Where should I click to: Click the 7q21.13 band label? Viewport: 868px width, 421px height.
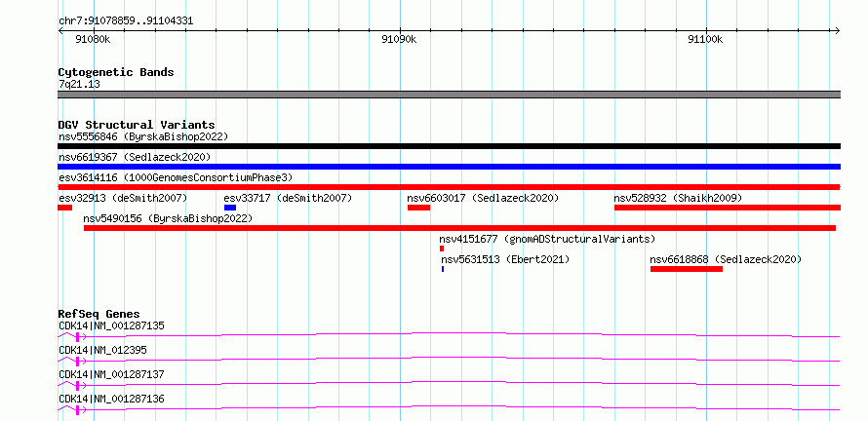coord(79,85)
